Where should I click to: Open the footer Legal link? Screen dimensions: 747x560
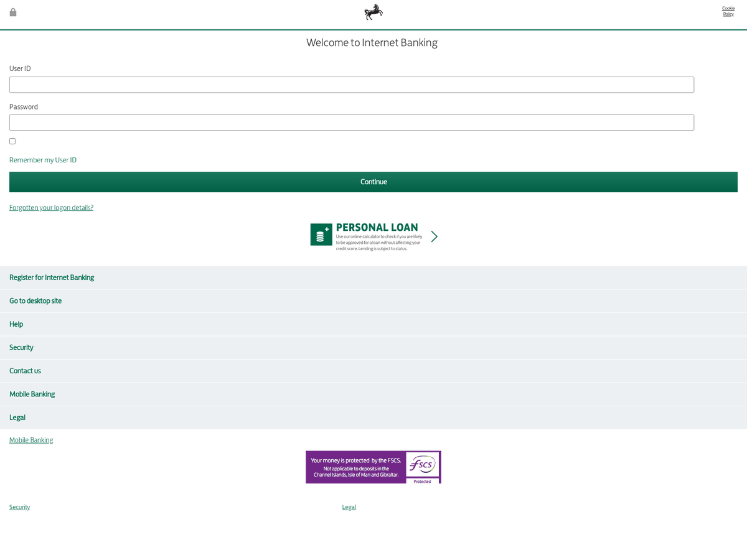click(x=349, y=507)
